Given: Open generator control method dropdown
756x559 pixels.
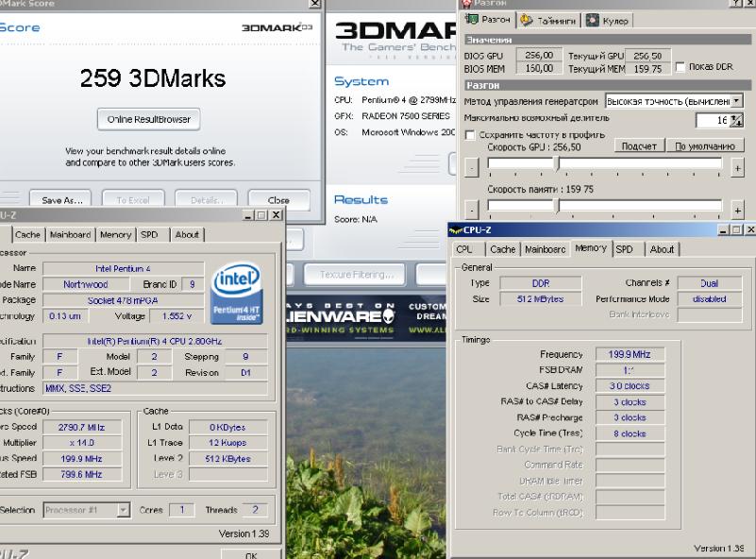Looking at the screenshot, I should [737, 101].
